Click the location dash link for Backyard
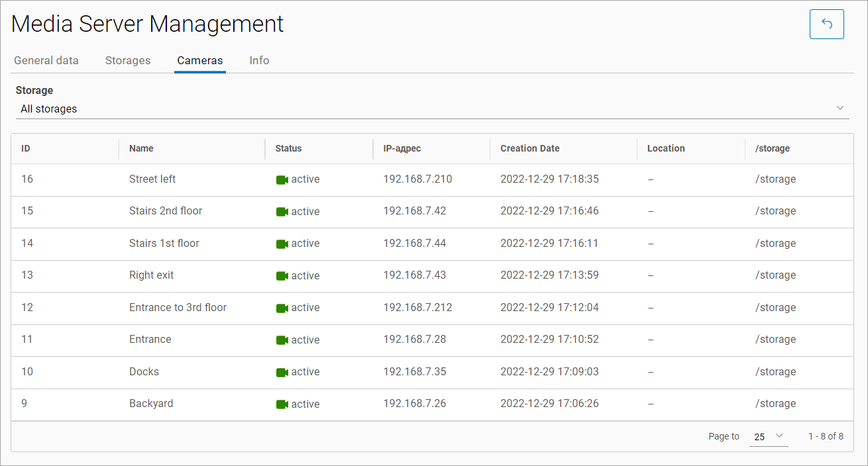Screen dimensions: 868x466 [651, 404]
